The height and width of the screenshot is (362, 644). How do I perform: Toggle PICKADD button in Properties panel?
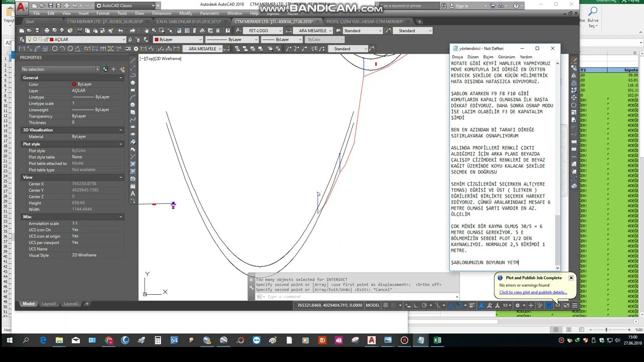pyautogui.click(x=106, y=69)
